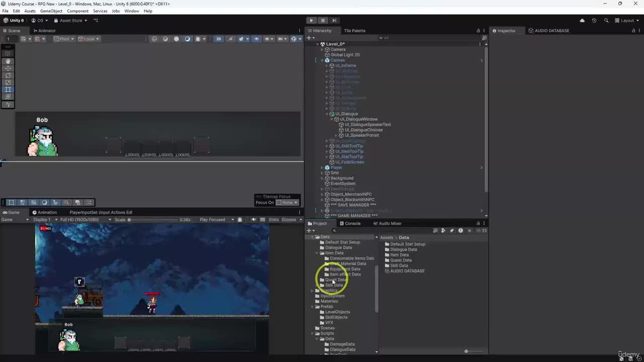Viewport: 644px width, 362px height.
Task: Select UI_SpeakerPotrait in Hierarchy
Action: coord(361,135)
